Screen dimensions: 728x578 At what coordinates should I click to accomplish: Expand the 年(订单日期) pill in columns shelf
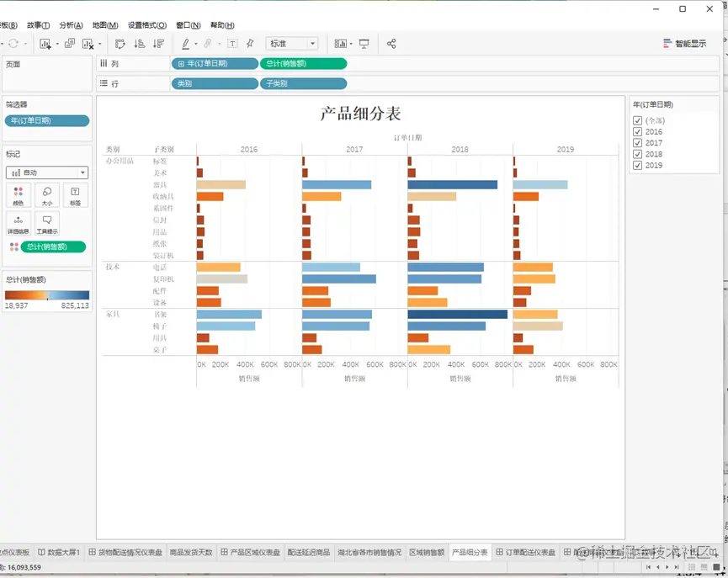click(x=181, y=64)
